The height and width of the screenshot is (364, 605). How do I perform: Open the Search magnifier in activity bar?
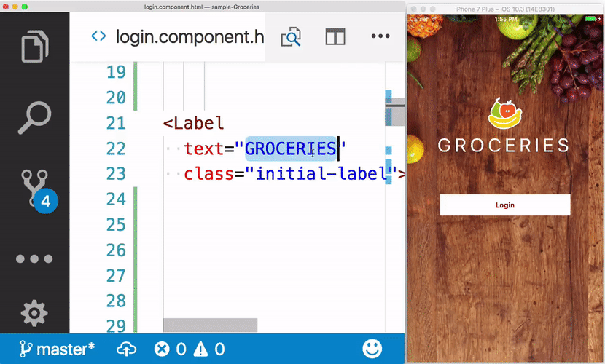34,117
